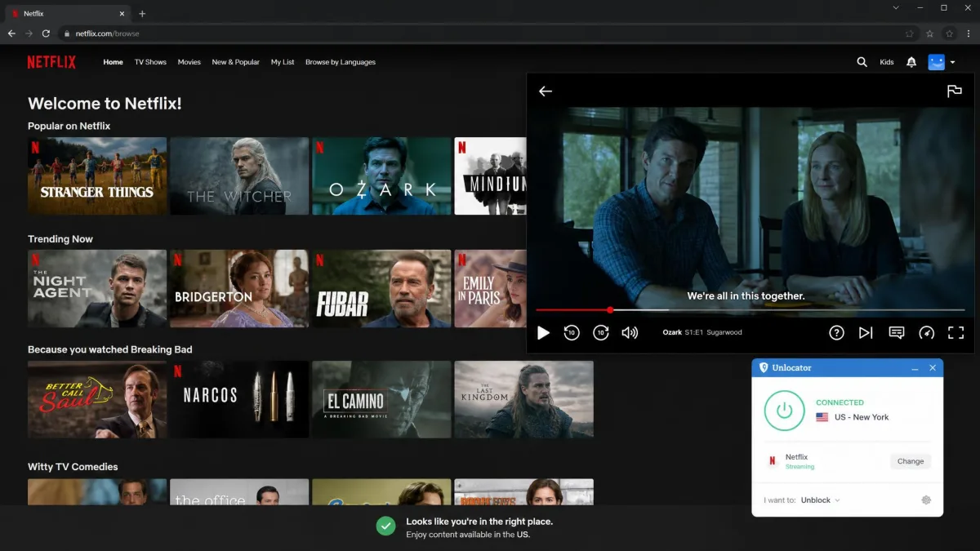Click the address bar padlock icon
Viewport: 980px width, 551px height.
click(x=68, y=33)
